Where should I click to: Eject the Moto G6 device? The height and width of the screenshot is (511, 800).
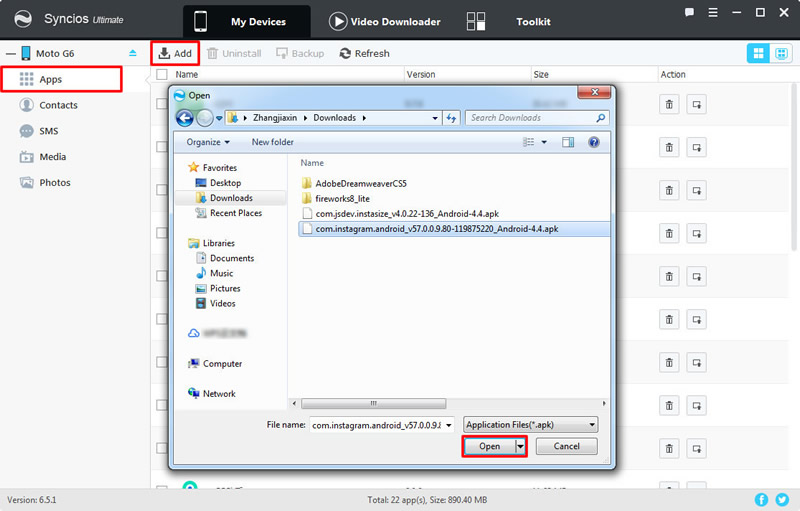pos(133,53)
